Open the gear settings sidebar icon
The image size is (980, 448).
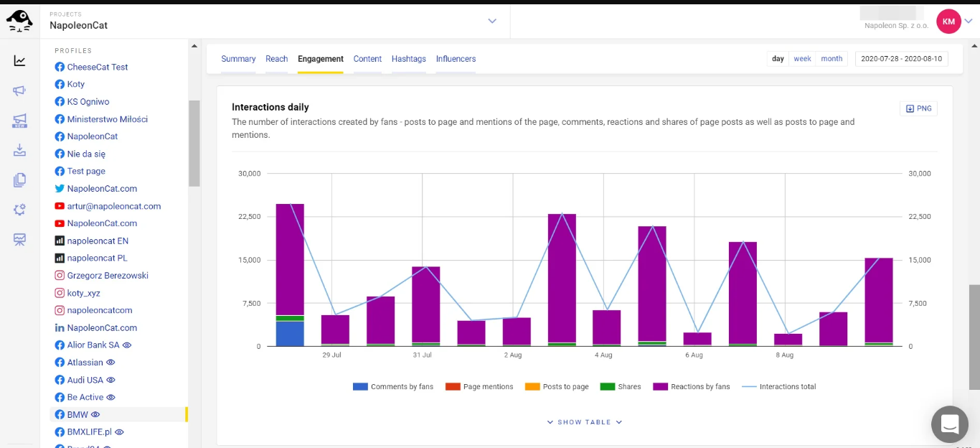click(19, 210)
